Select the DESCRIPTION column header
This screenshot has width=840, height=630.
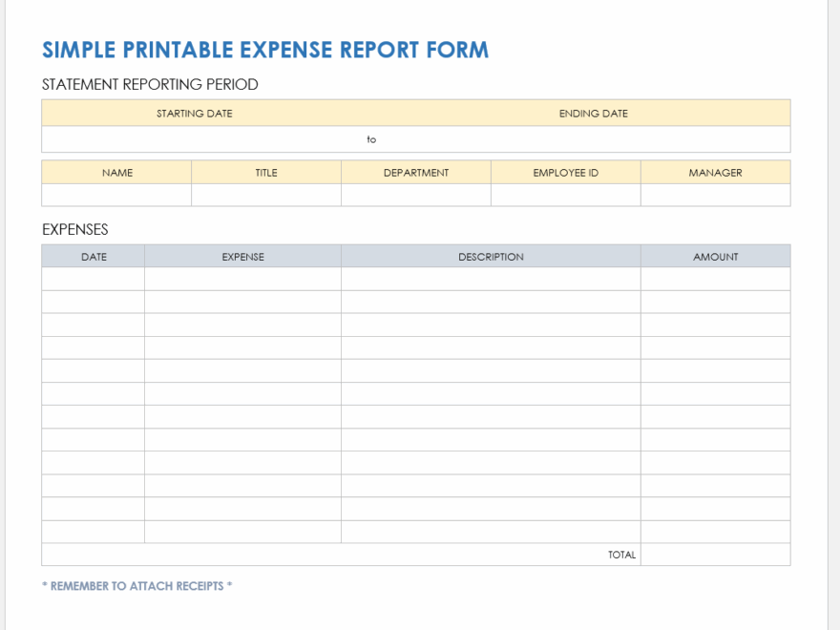[x=491, y=256]
